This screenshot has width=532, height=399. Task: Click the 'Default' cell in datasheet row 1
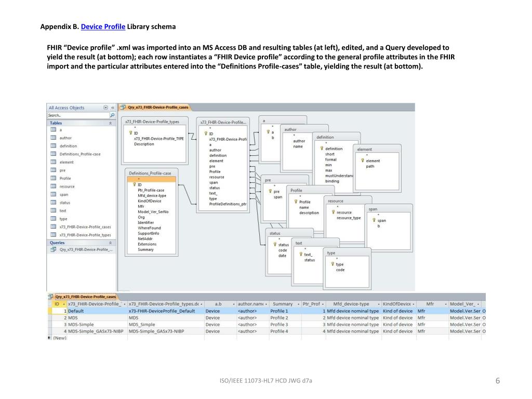[x=97, y=311]
